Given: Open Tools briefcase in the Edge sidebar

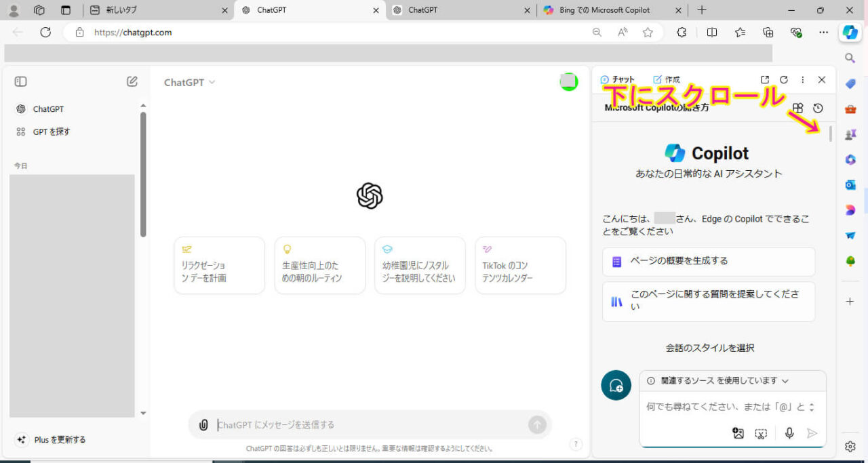Looking at the screenshot, I should [850, 109].
